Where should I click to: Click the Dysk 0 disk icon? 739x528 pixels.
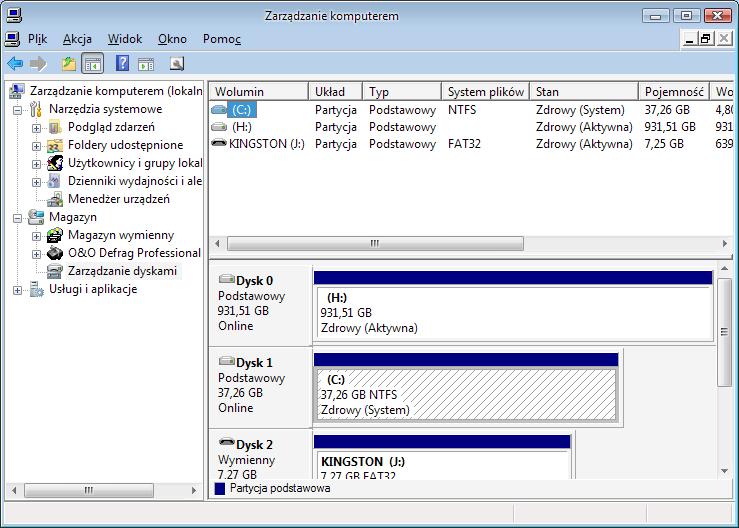click(227, 279)
